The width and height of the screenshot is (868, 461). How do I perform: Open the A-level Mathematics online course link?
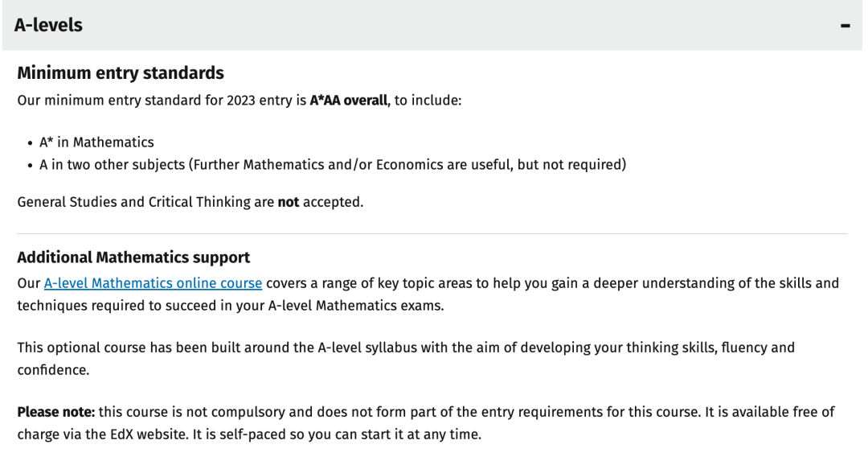[153, 283]
